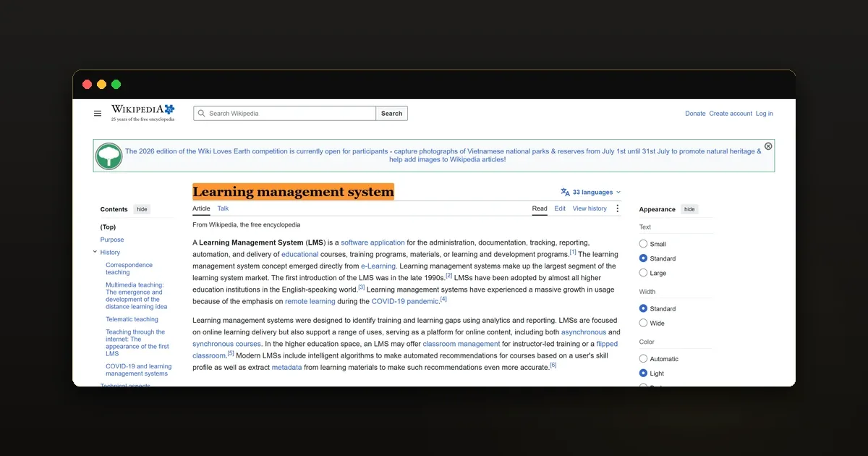
Task: Click citation reference [6]
Action: 553,365
